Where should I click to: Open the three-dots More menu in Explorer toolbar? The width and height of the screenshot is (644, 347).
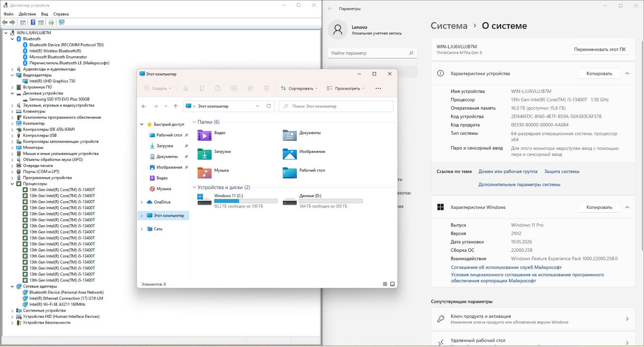[378, 89]
